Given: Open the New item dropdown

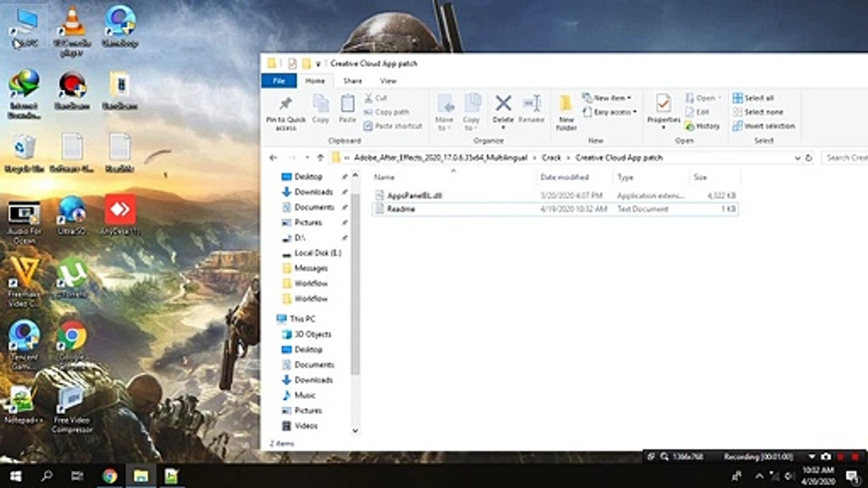Looking at the screenshot, I should (607, 98).
